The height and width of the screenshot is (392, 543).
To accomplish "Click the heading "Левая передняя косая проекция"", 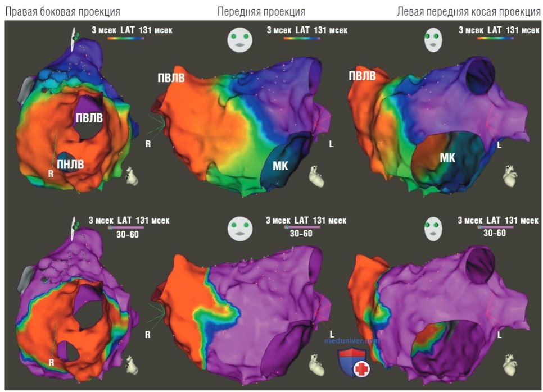I will [x=469, y=12].
